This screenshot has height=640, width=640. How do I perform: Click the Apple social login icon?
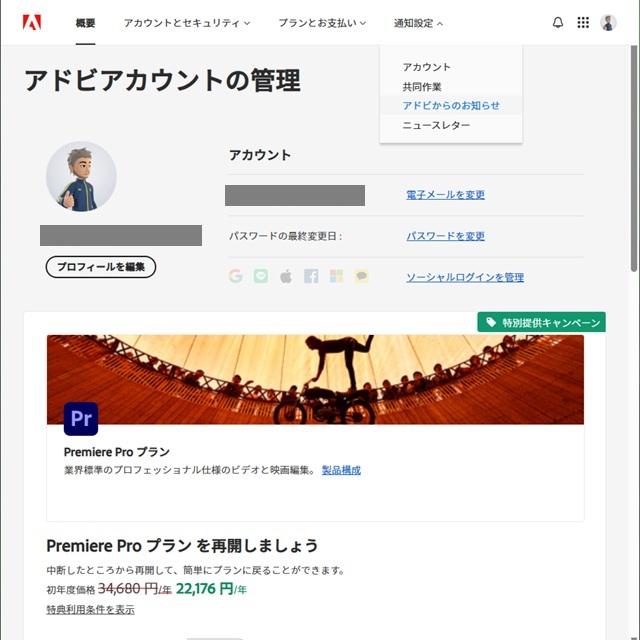(286, 276)
